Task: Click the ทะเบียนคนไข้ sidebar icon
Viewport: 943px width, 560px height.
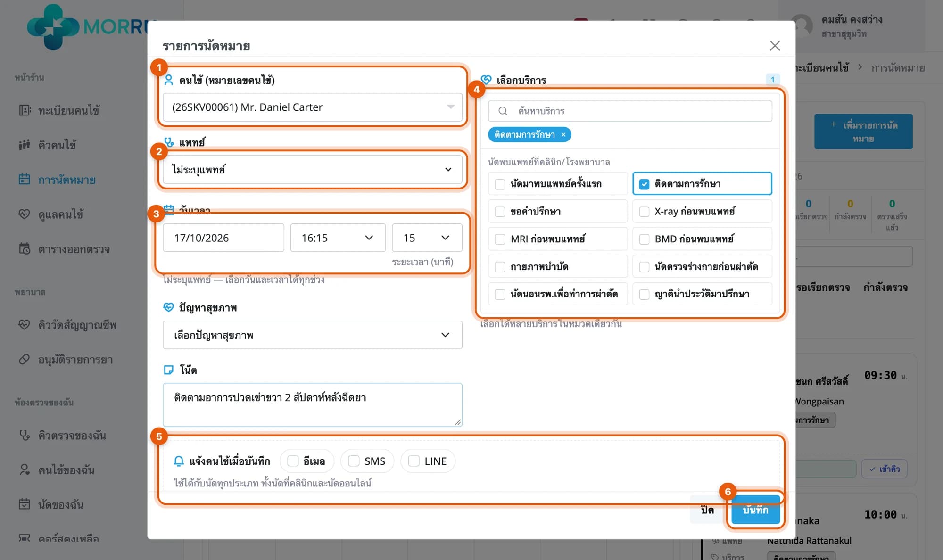Action: pyautogui.click(x=25, y=110)
